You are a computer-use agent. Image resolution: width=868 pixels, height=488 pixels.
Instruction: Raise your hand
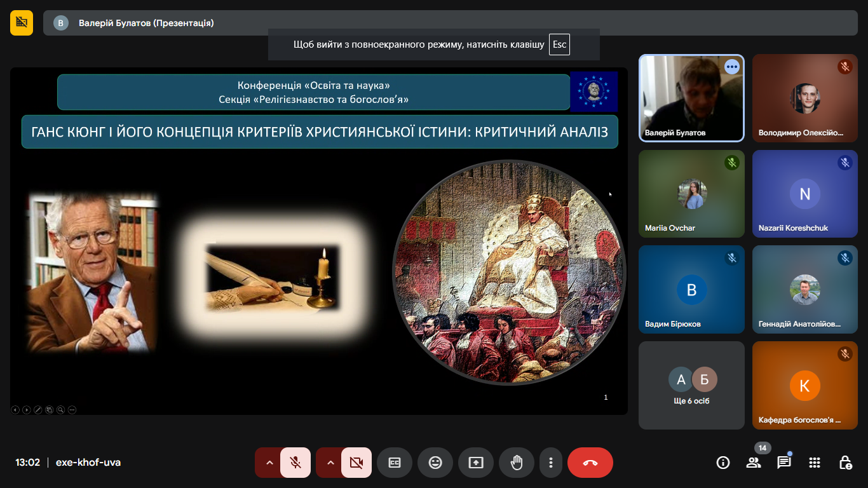coord(517,463)
